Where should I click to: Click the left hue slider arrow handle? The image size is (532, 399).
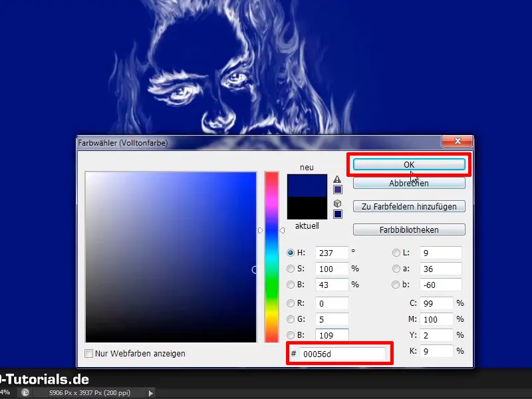261,230
